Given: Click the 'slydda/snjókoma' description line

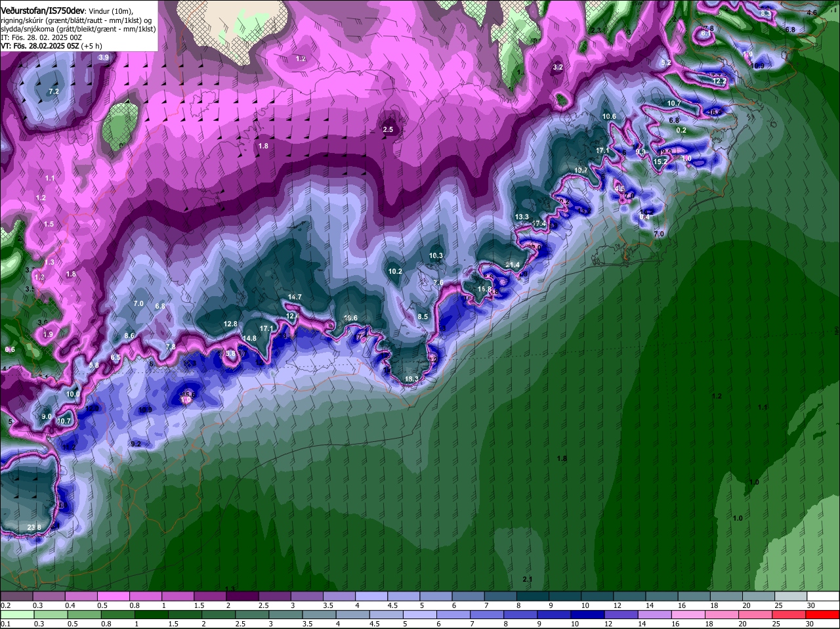Looking at the screenshot, I should [x=78, y=29].
